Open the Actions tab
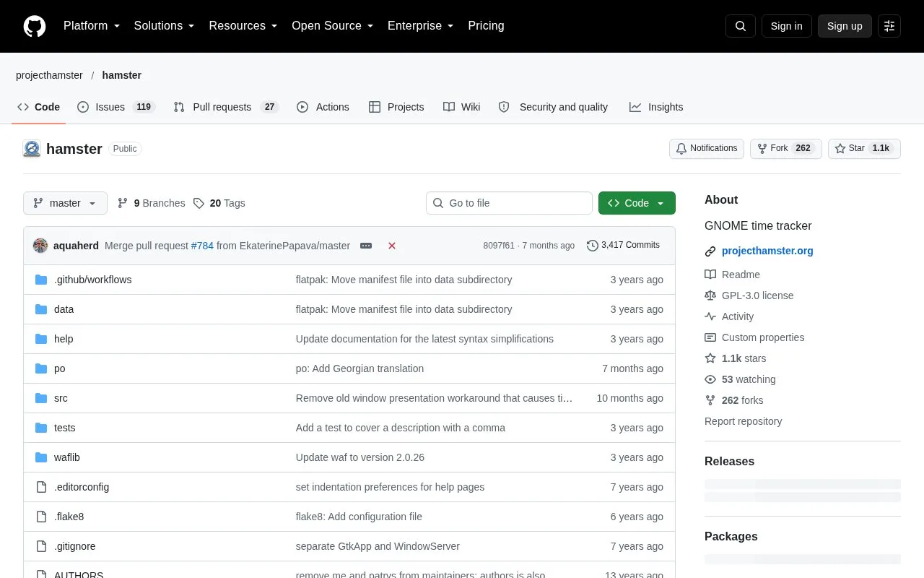This screenshot has width=924, height=578. (323, 107)
